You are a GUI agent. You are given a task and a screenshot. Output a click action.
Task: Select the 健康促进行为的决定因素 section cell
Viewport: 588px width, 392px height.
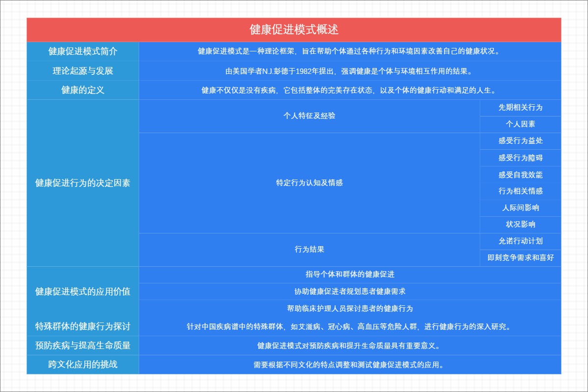pyautogui.click(x=82, y=183)
